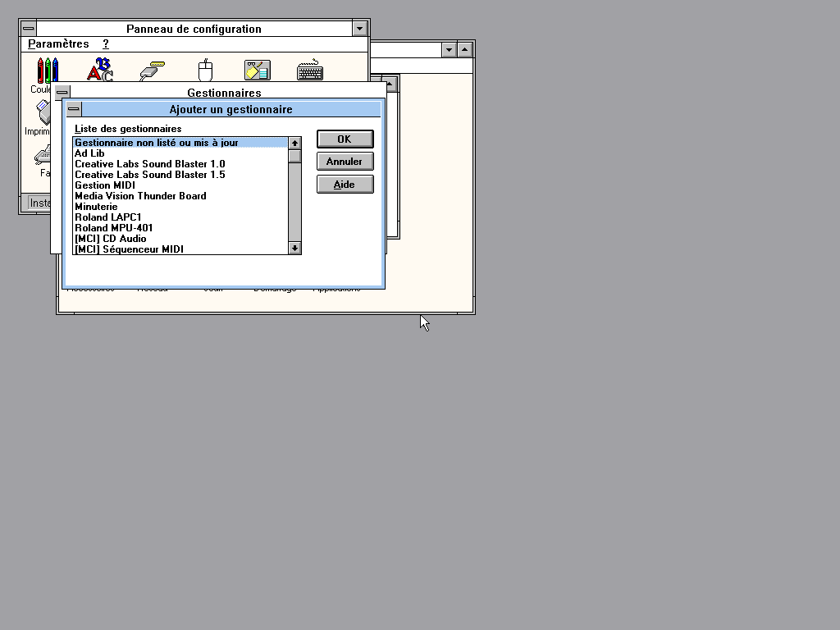Click driver list scroll up arrow
The height and width of the screenshot is (630, 840).
(294, 143)
